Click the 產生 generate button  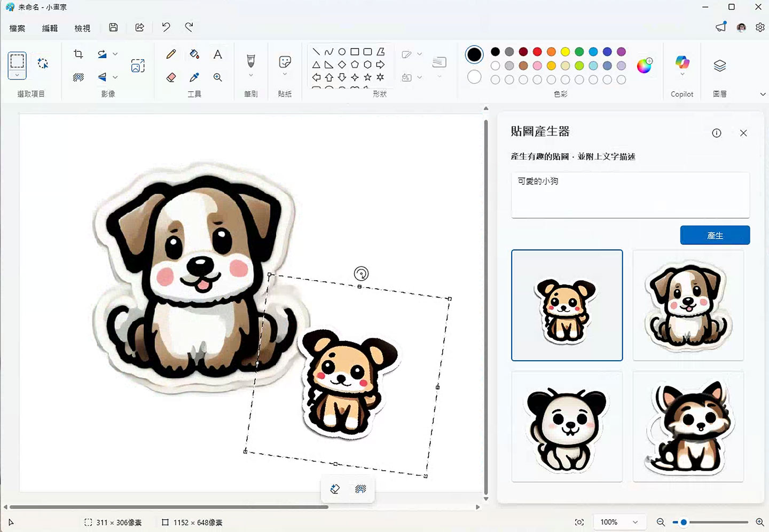(715, 235)
